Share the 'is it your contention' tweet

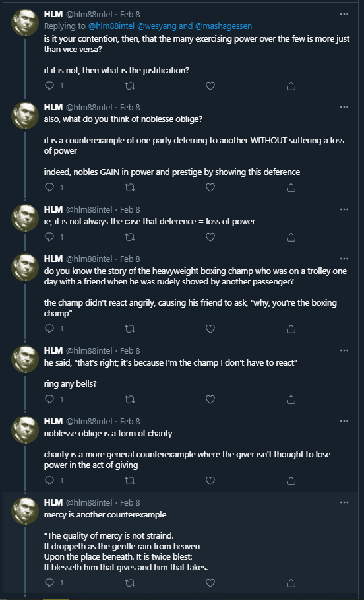[x=291, y=86]
